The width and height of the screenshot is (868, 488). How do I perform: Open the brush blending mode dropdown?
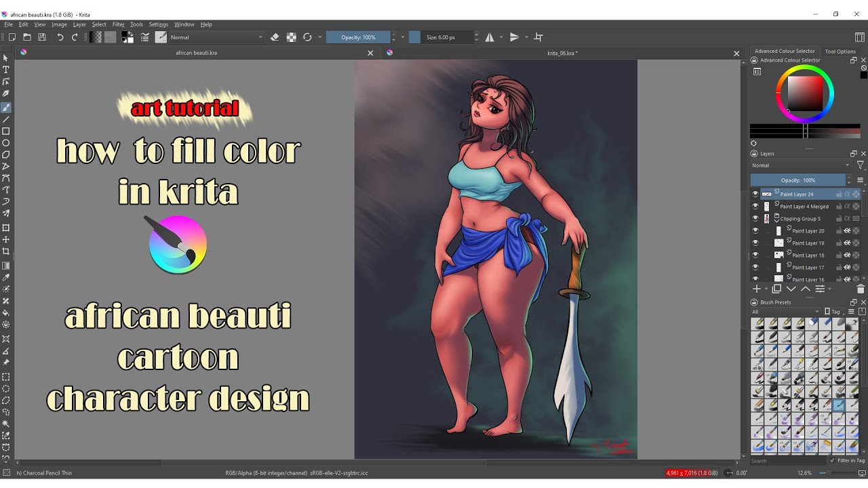click(x=217, y=37)
